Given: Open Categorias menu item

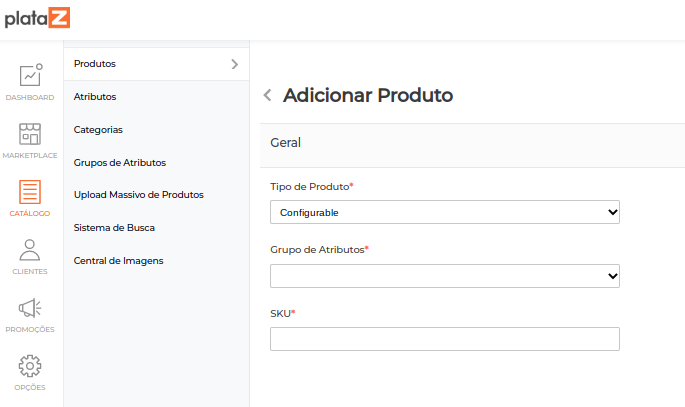Looking at the screenshot, I should point(98,130).
